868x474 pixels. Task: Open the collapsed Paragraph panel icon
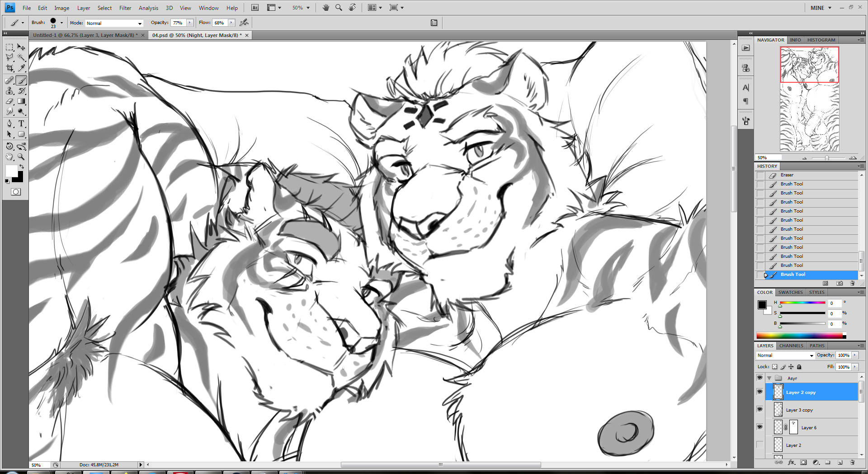746,101
